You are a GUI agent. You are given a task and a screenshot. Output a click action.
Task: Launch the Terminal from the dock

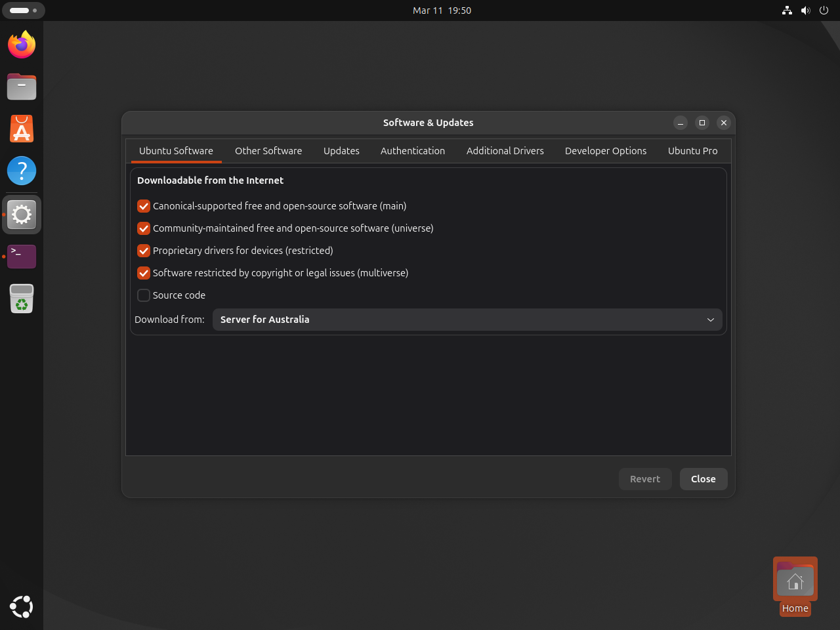[x=21, y=256]
